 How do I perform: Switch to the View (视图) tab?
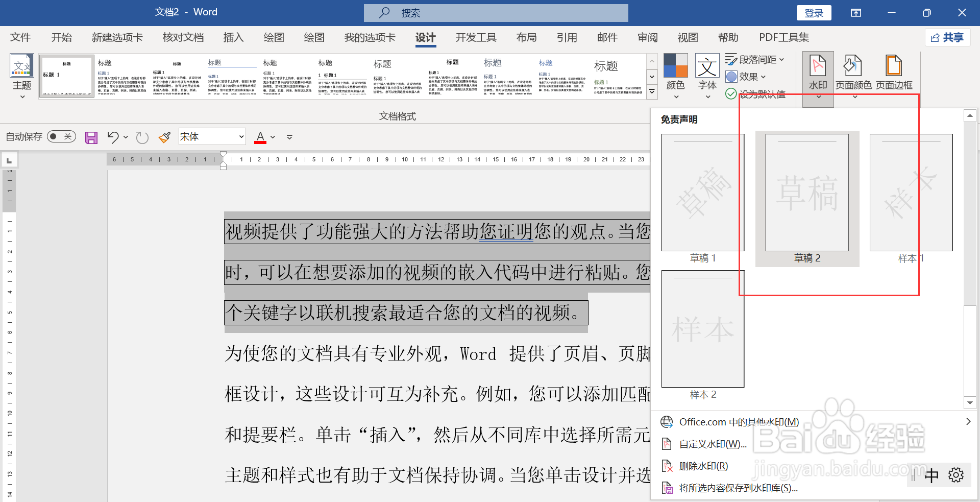tap(688, 37)
